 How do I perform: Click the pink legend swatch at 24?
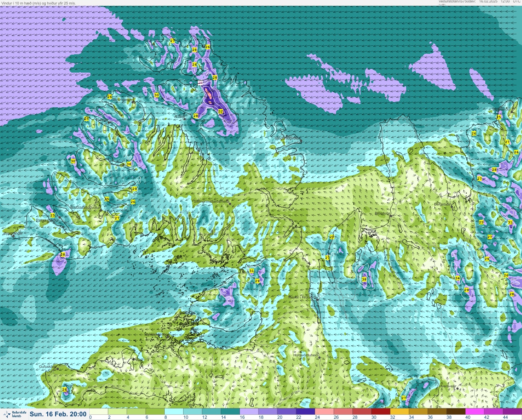click(325, 411)
